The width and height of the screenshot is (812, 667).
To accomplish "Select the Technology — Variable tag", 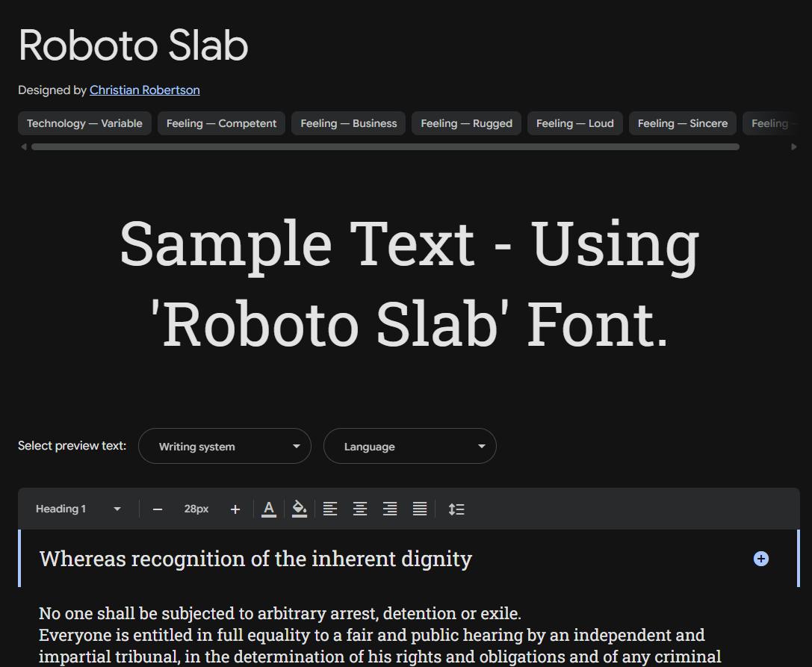I will [x=84, y=123].
